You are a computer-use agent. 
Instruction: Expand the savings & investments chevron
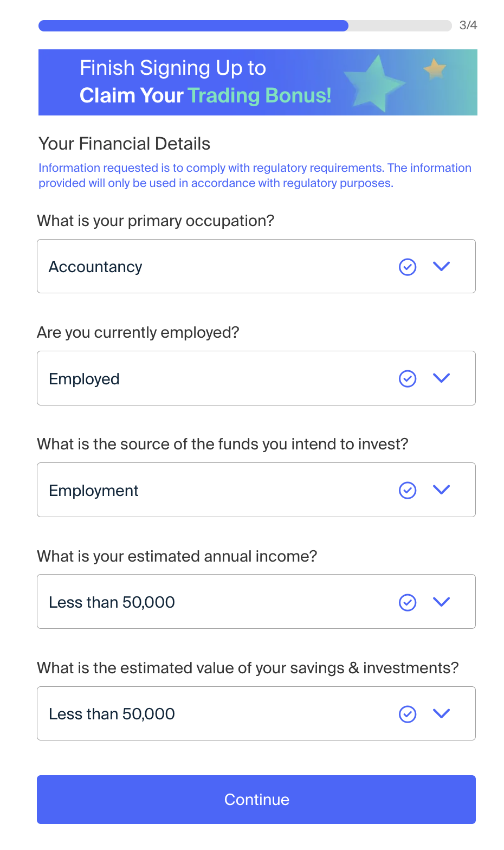(x=442, y=713)
